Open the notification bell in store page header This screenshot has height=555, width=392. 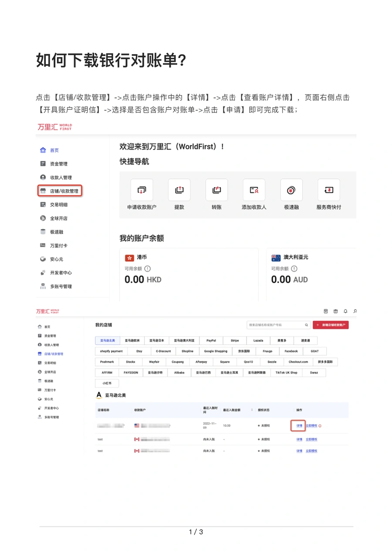345,311
